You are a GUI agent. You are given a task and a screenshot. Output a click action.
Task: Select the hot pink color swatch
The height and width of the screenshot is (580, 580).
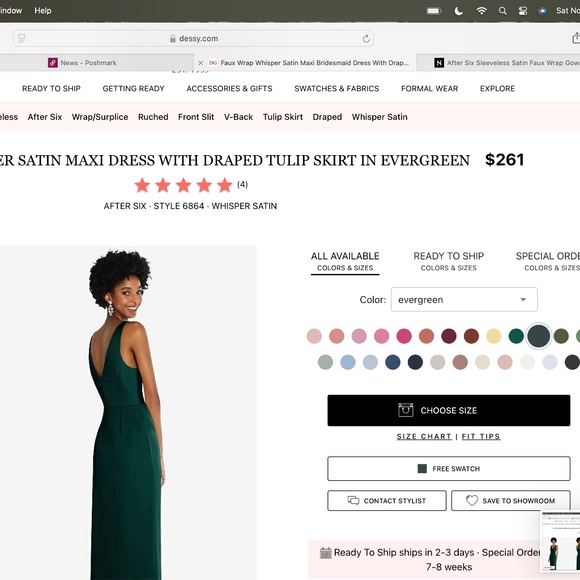pyautogui.click(x=404, y=336)
